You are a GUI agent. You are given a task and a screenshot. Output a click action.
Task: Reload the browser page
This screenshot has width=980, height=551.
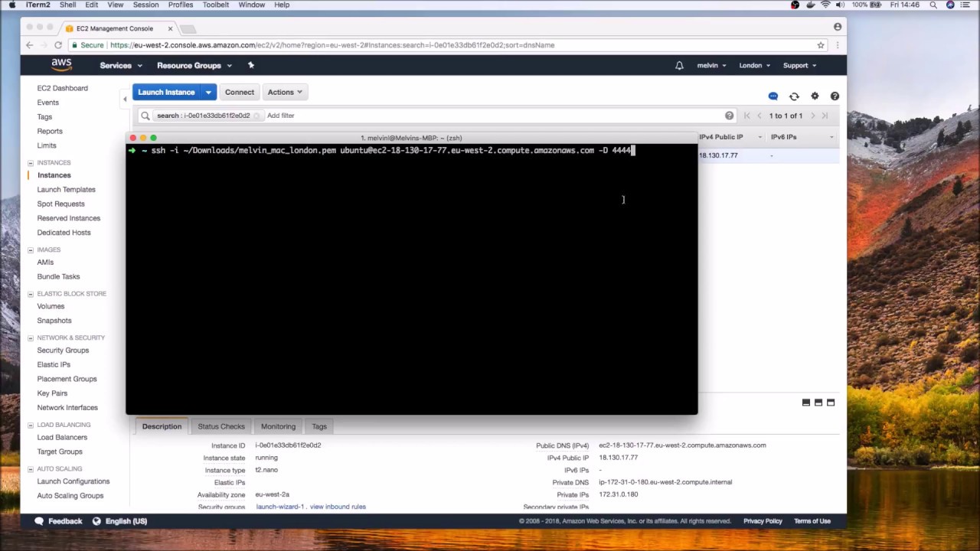57,45
